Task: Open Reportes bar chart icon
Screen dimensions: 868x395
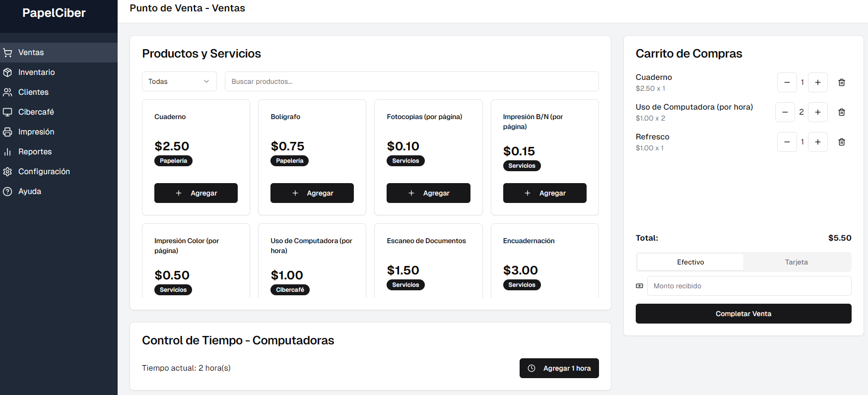Action: tap(7, 152)
